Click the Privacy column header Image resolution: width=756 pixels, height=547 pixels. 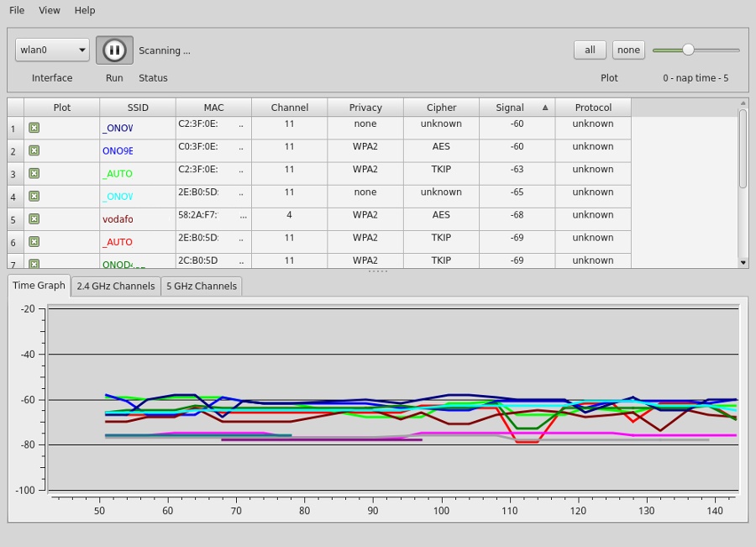coord(365,108)
